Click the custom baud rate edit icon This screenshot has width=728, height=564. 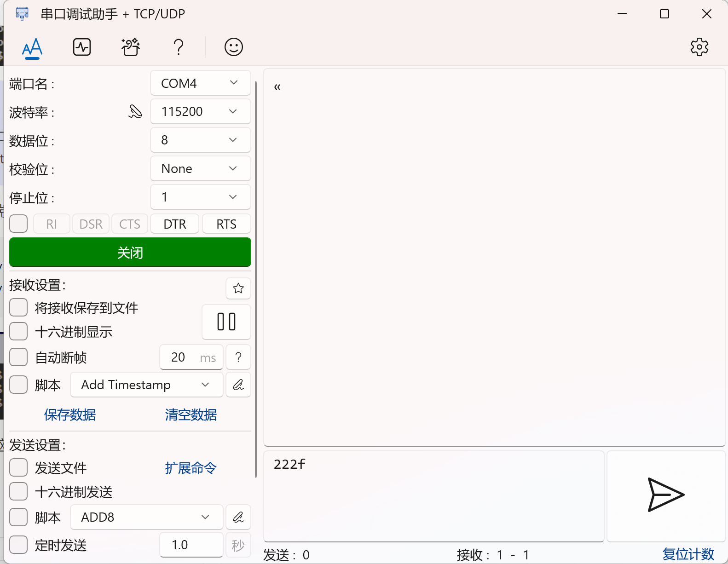tap(135, 112)
